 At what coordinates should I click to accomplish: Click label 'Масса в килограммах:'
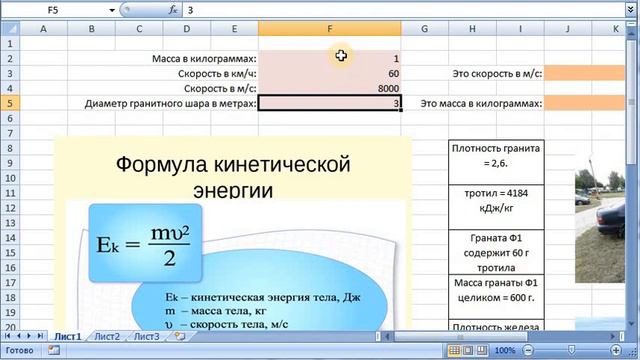(204, 59)
